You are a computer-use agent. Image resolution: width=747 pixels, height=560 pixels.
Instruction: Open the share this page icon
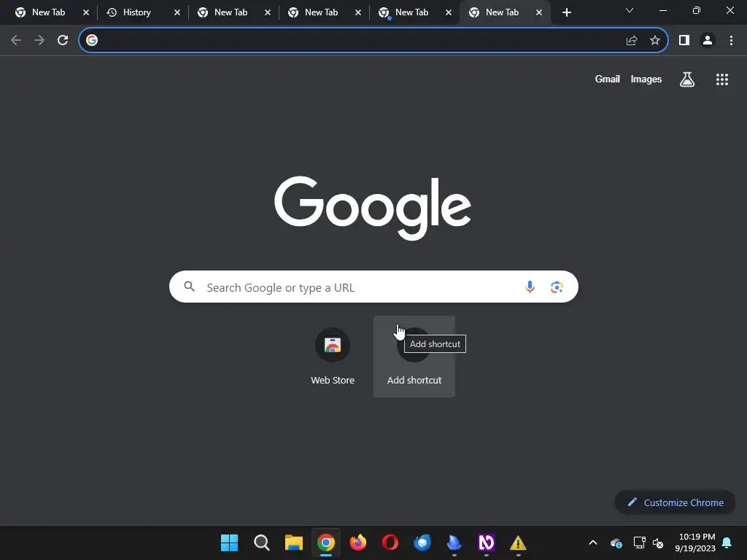631,41
